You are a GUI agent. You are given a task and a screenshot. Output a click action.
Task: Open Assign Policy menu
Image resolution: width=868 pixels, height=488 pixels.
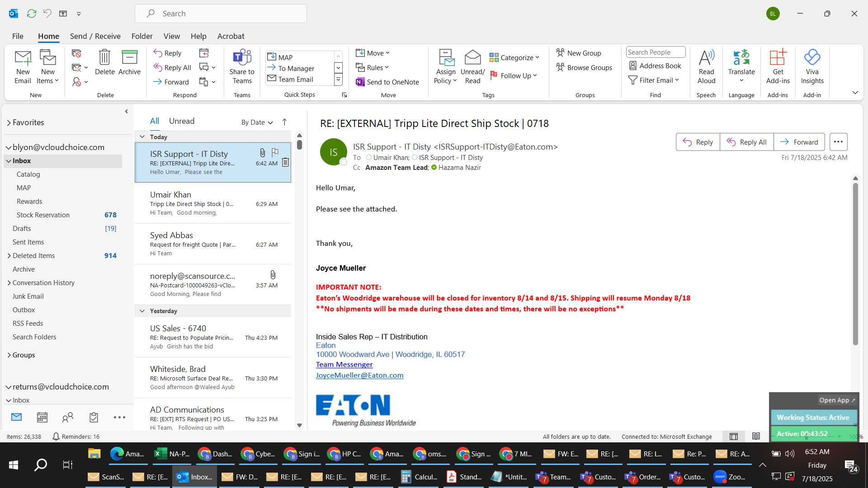pos(446,67)
